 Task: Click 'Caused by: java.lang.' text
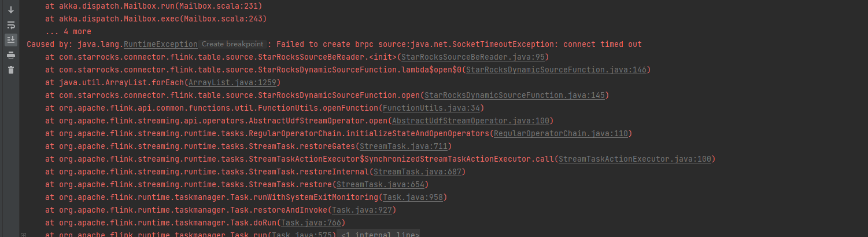click(75, 44)
